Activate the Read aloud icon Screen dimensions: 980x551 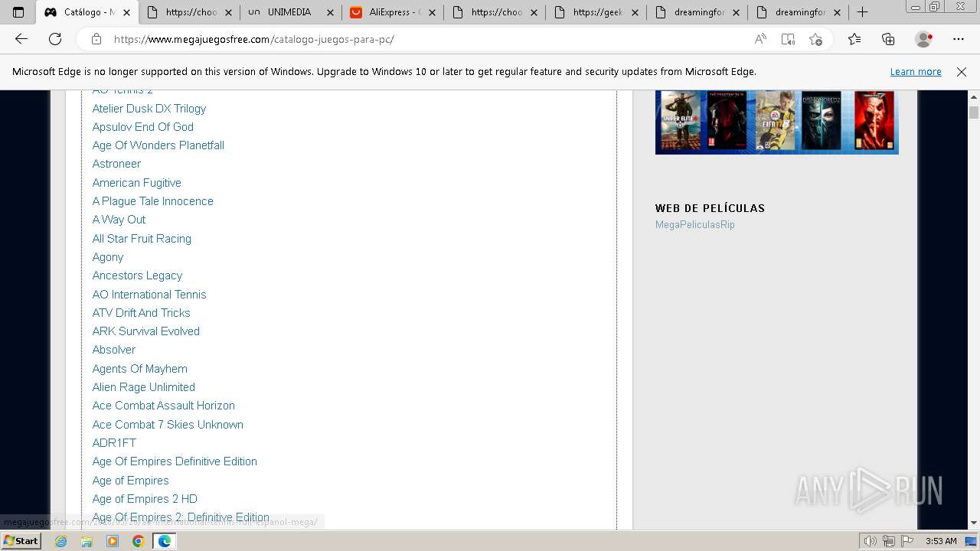pyautogui.click(x=760, y=39)
